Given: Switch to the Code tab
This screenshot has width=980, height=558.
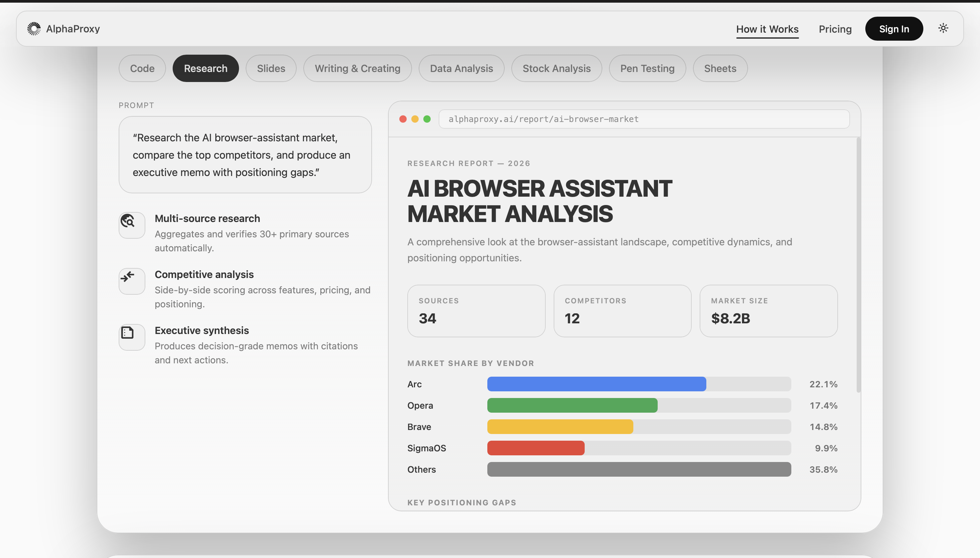Looking at the screenshot, I should [x=142, y=68].
